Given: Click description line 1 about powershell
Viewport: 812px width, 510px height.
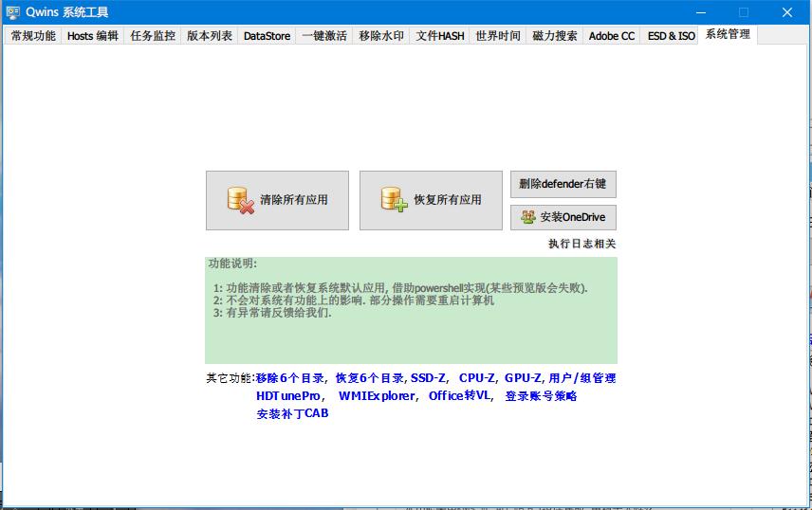Looking at the screenshot, I should pyautogui.click(x=400, y=288).
